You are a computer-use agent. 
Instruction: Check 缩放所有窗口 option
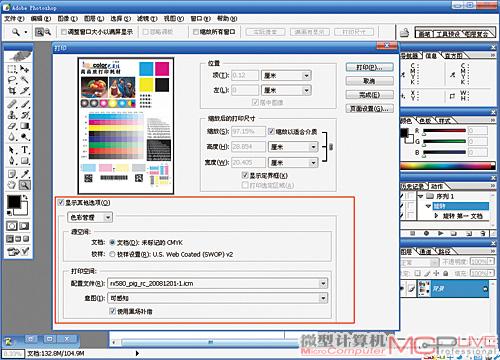196,32
